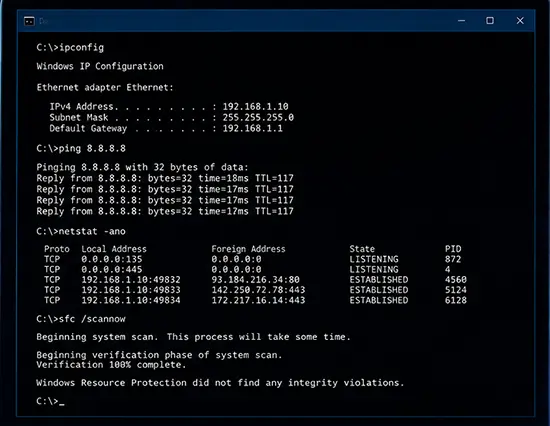Click the 'Windows Resource Protection did not find' line

220,382
